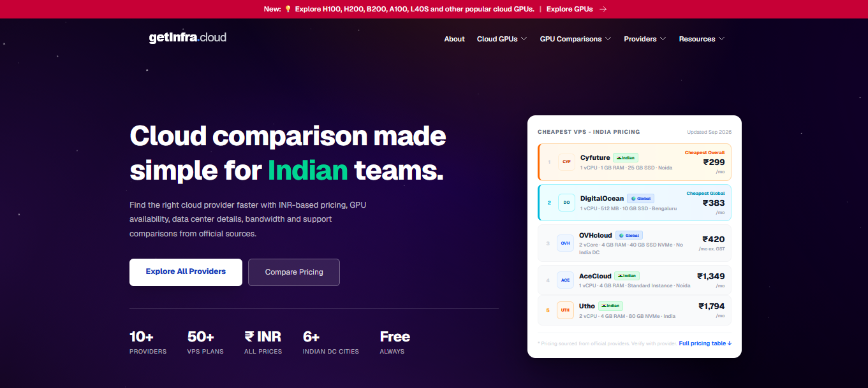
Task: Click the Cheapest VPS - India Pricing heading
Action: point(589,133)
